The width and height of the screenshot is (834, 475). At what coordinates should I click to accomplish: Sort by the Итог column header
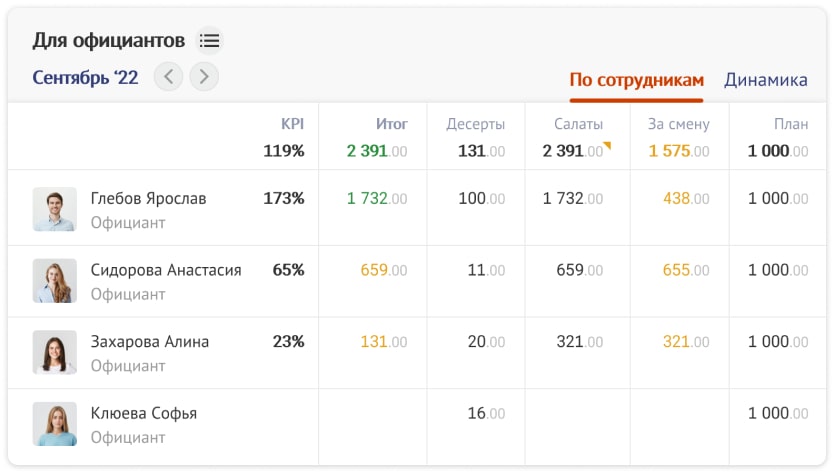click(391, 125)
